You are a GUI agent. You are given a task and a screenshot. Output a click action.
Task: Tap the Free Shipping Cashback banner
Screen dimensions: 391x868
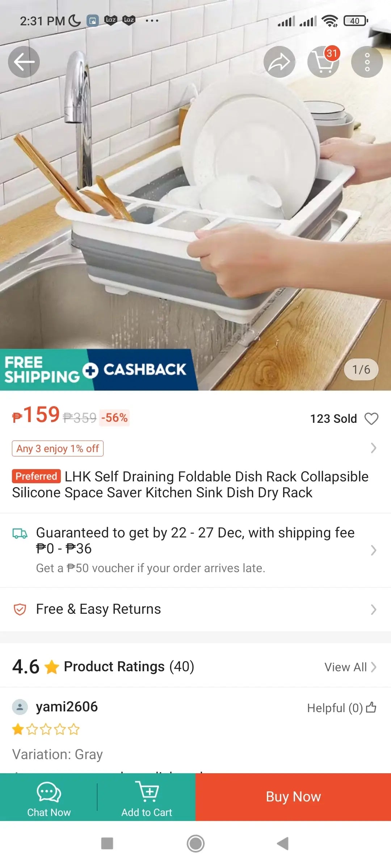point(98,370)
